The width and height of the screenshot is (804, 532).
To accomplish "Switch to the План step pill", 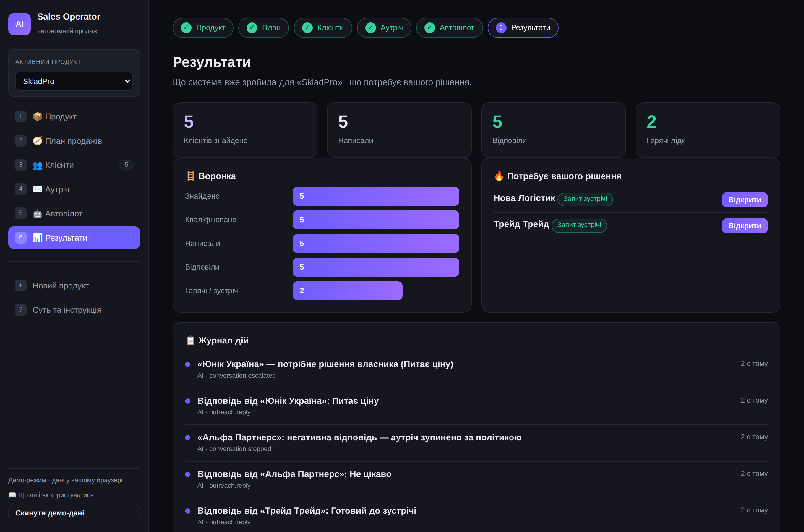I will (x=263, y=28).
